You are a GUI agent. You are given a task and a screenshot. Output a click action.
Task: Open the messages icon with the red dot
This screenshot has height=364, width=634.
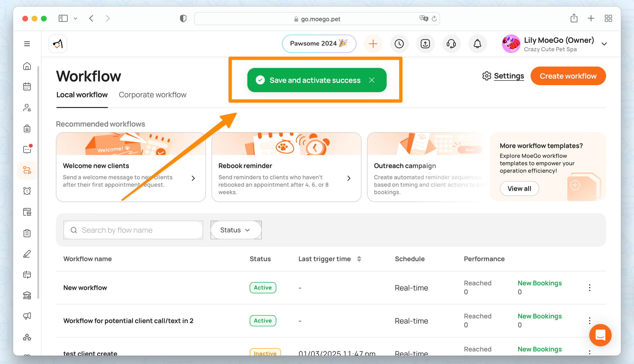click(x=27, y=149)
